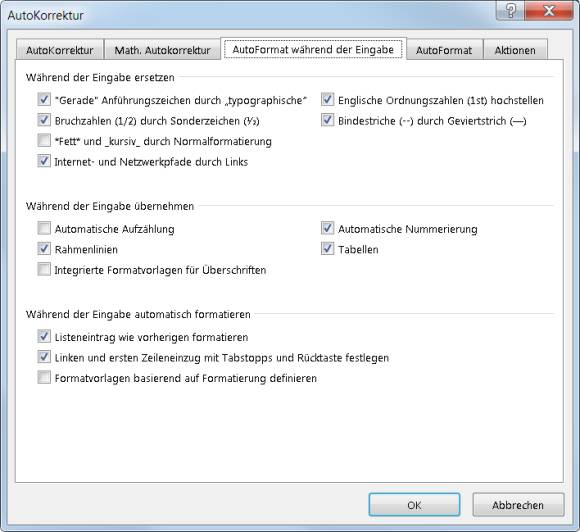The height and width of the screenshot is (532, 580).
Task: Toggle Internet- und Netzwerkpfade durch Links
Action: pyautogui.click(x=44, y=161)
